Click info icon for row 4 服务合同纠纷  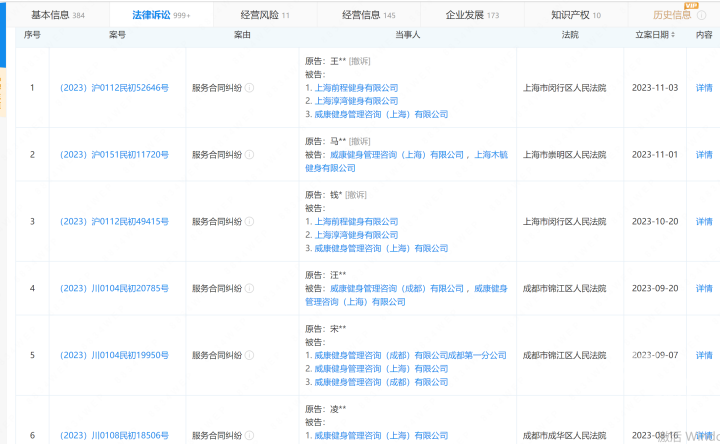tap(249, 288)
